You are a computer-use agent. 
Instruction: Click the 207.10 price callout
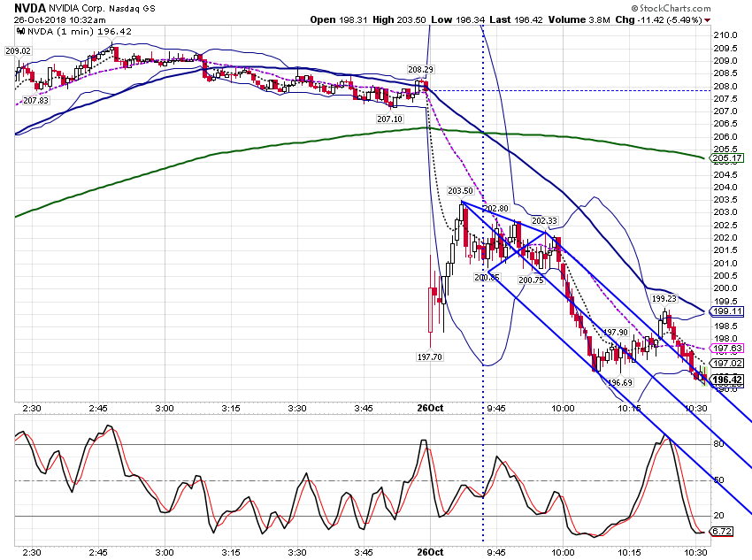click(x=389, y=119)
